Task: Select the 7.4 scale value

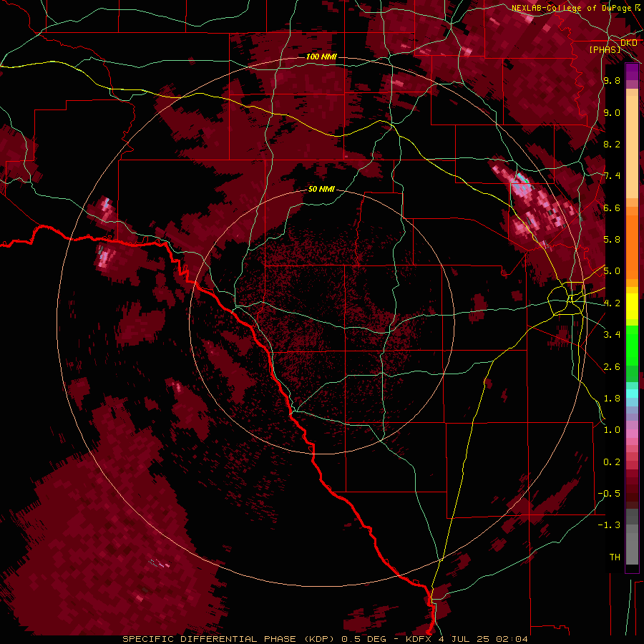Action: tap(612, 176)
